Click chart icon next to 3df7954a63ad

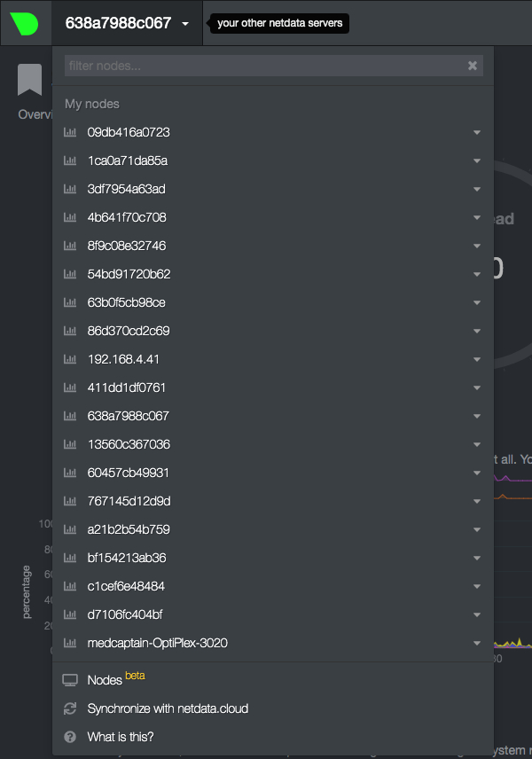tap(70, 189)
